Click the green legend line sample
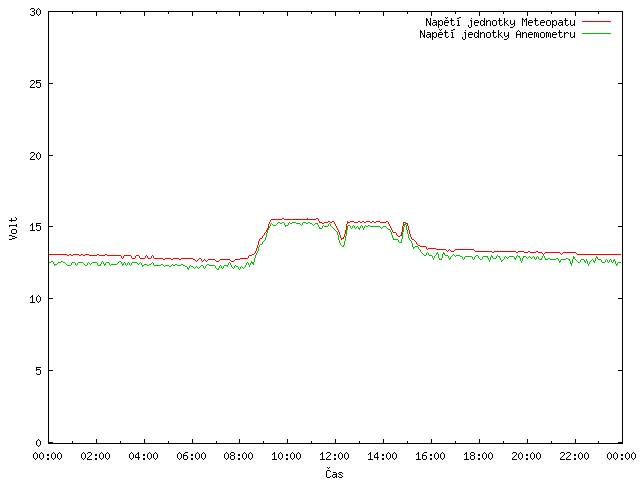 [x=596, y=33]
